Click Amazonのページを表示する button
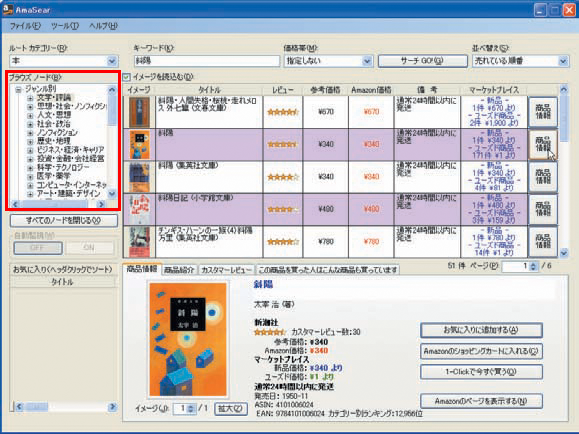 (x=481, y=401)
